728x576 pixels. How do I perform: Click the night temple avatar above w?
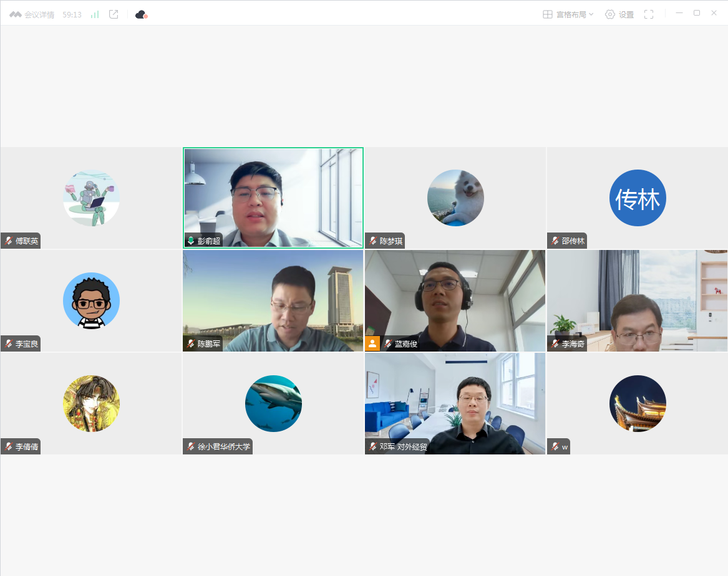(638, 404)
